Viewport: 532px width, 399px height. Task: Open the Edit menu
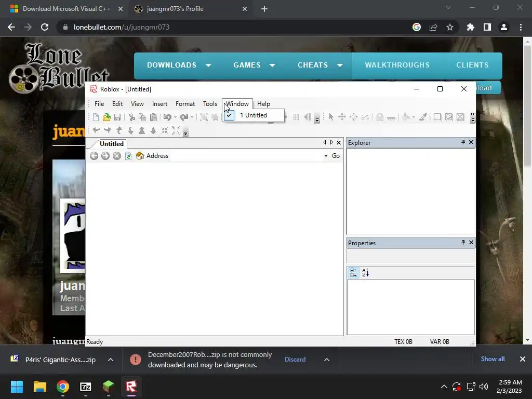click(117, 104)
